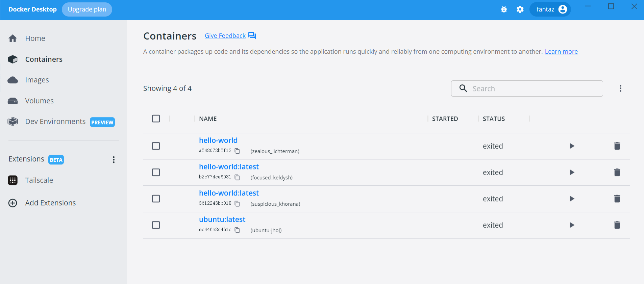This screenshot has height=284, width=644.
Task: Open the hello-world container link
Action: [x=218, y=140]
